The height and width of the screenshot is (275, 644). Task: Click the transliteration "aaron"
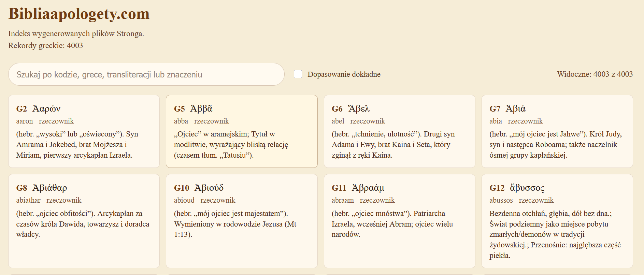coord(25,121)
